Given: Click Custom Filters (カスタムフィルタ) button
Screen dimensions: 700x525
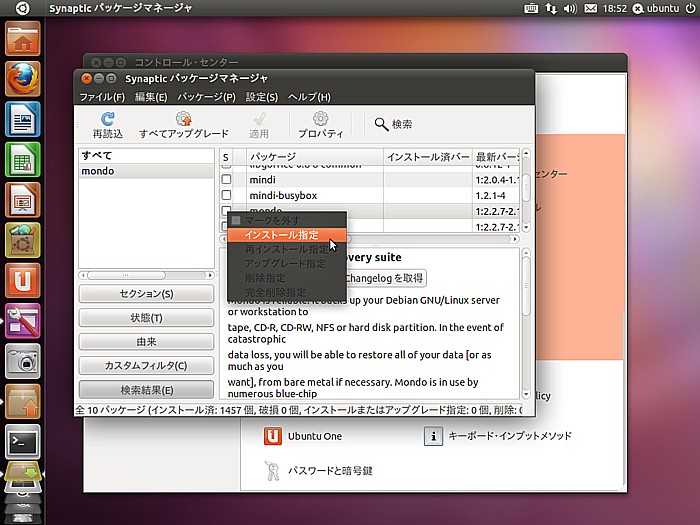Looking at the screenshot, I should pos(146,366).
